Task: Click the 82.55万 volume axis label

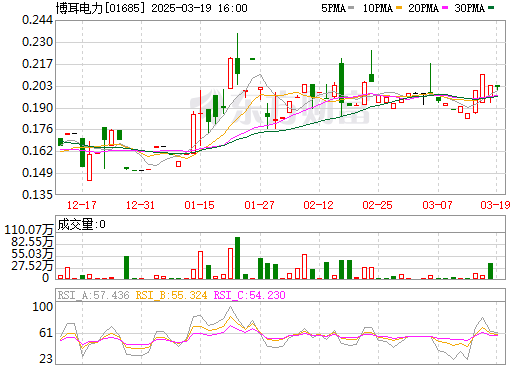Action: (32, 242)
